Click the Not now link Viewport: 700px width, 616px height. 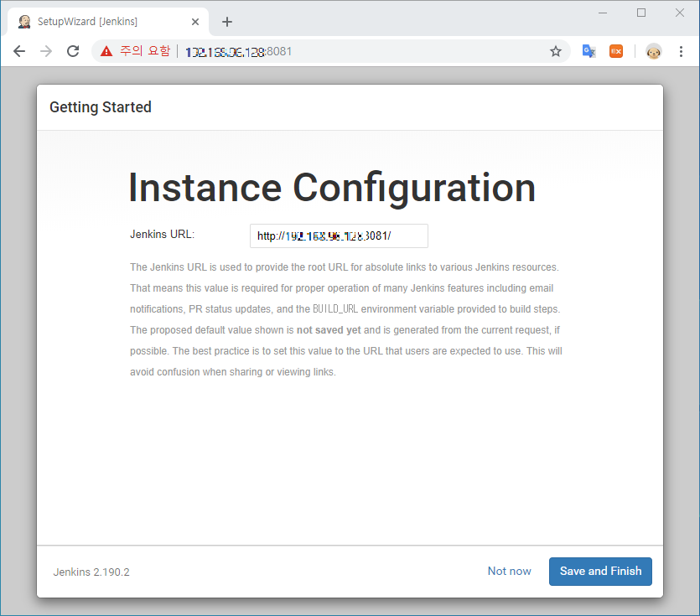click(510, 571)
